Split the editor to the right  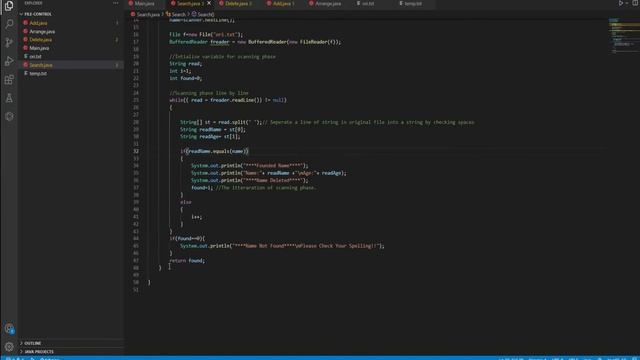(635, 3)
